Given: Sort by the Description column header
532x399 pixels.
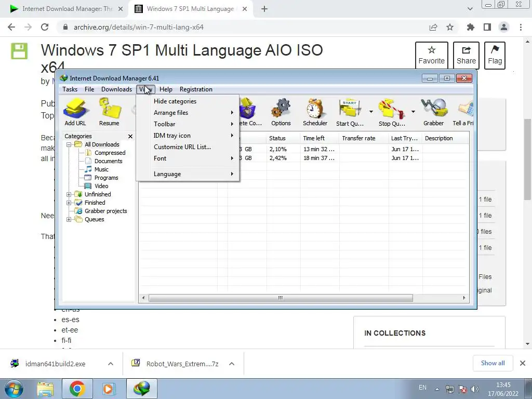Looking at the screenshot, I should pyautogui.click(x=445, y=138).
